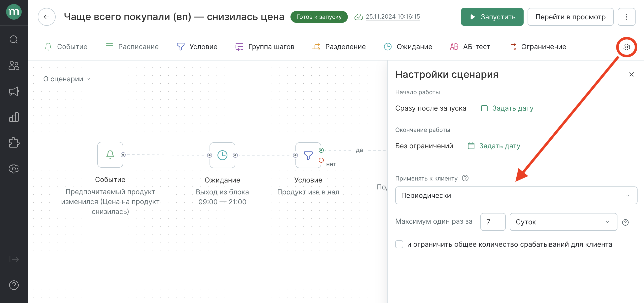Open scenario settings gear in the toolbar
The image size is (644, 303).
click(626, 47)
